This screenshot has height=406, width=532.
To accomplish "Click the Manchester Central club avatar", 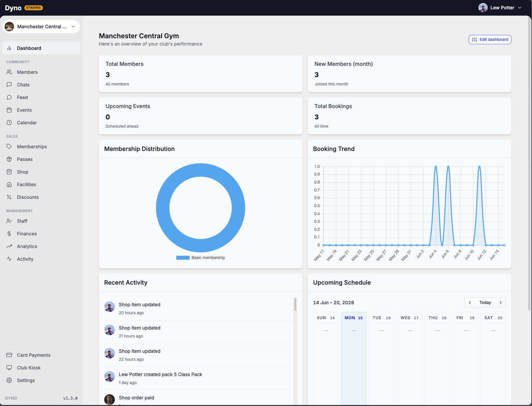I will [9, 27].
